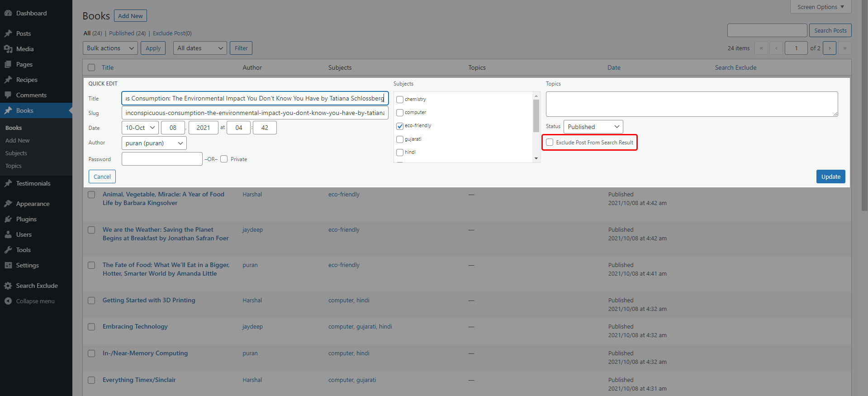Click the Plugins plug icon
Viewport: 868px width, 396px height.
[8, 219]
